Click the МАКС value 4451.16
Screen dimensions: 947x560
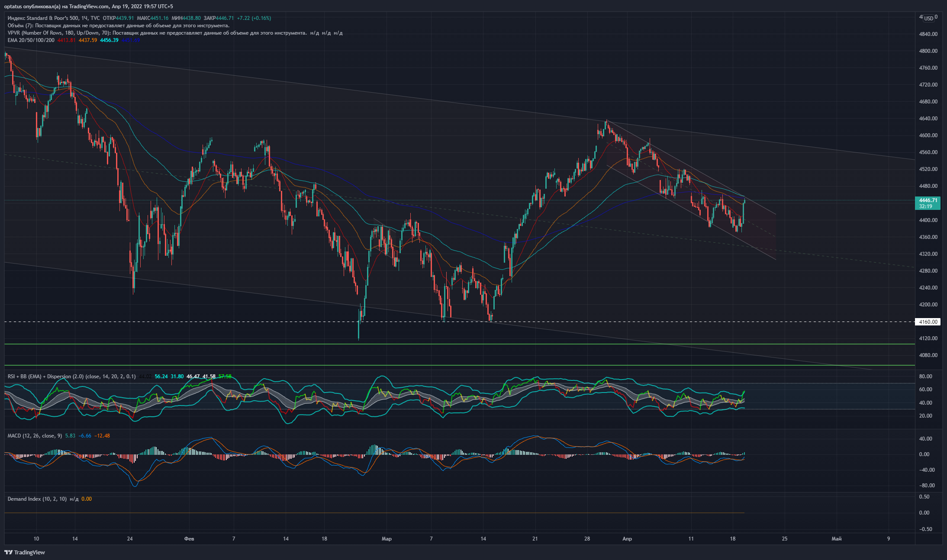pyautogui.click(x=160, y=18)
